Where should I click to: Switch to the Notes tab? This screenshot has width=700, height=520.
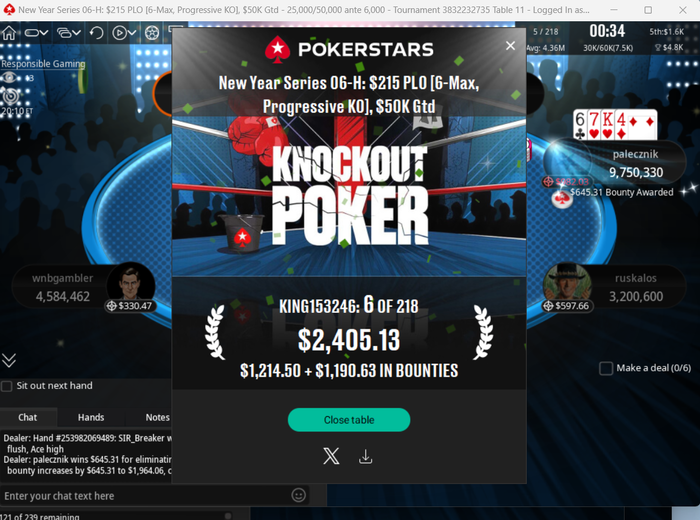pos(157,417)
